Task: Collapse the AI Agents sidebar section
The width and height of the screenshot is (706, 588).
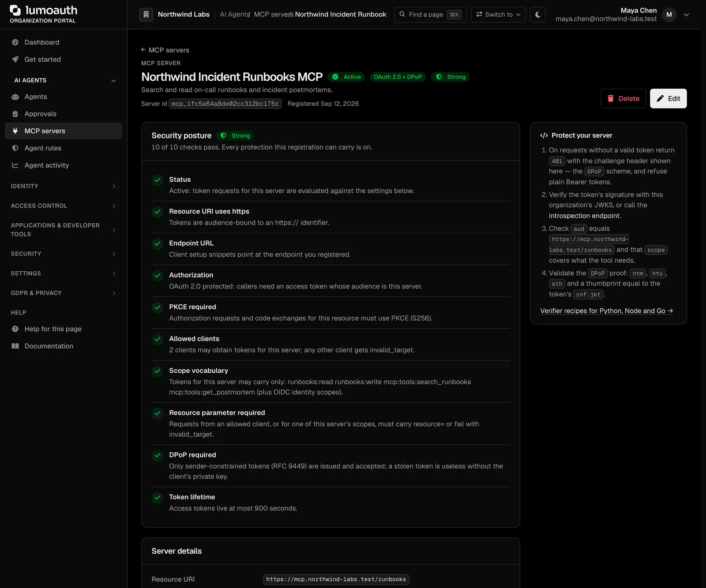Action: (113, 81)
